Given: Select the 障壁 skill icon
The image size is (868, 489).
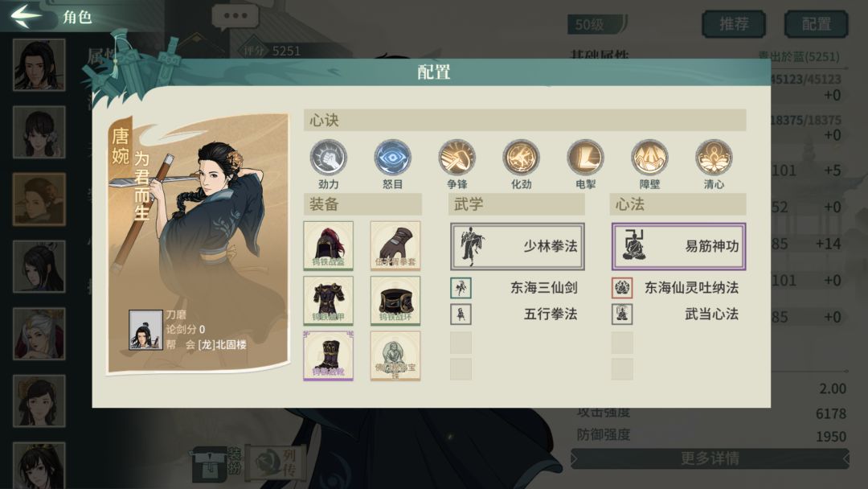Looking at the screenshot, I should [x=649, y=158].
